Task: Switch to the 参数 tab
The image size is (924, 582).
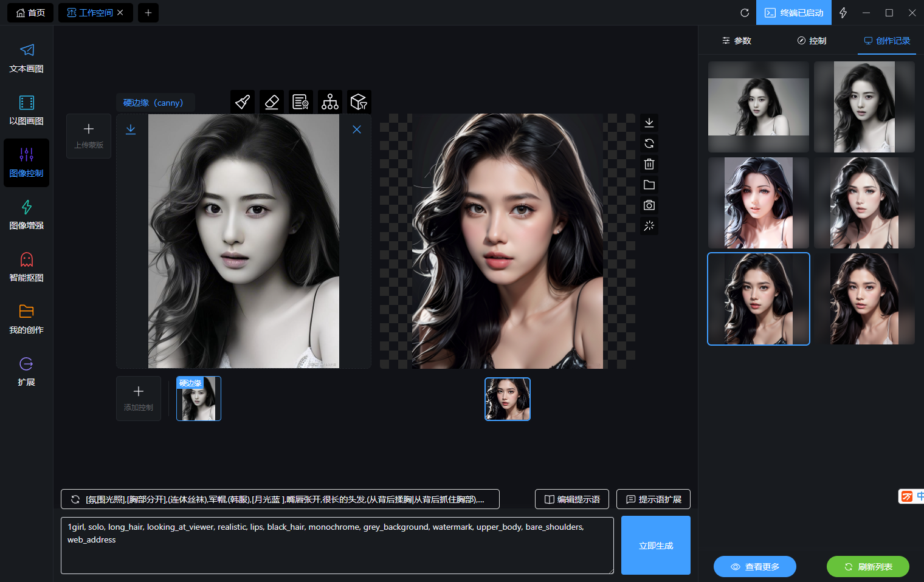Action: click(736, 41)
